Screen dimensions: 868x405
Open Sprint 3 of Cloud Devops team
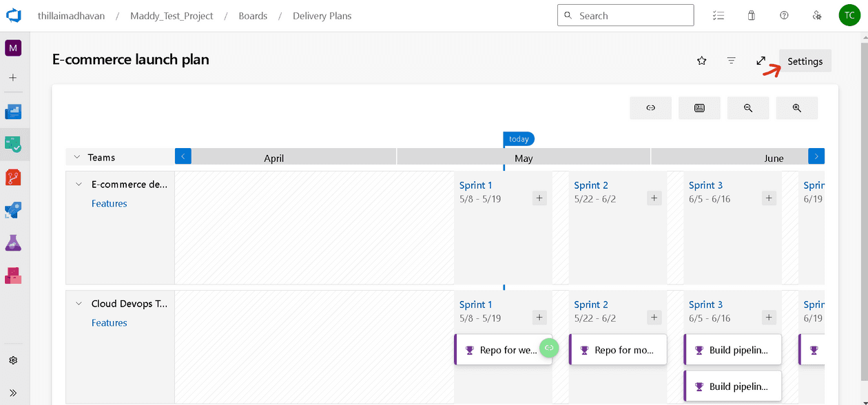(705, 304)
